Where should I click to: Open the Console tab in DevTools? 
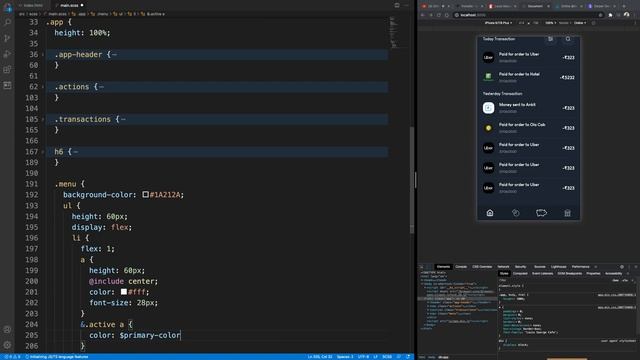click(x=461, y=267)
